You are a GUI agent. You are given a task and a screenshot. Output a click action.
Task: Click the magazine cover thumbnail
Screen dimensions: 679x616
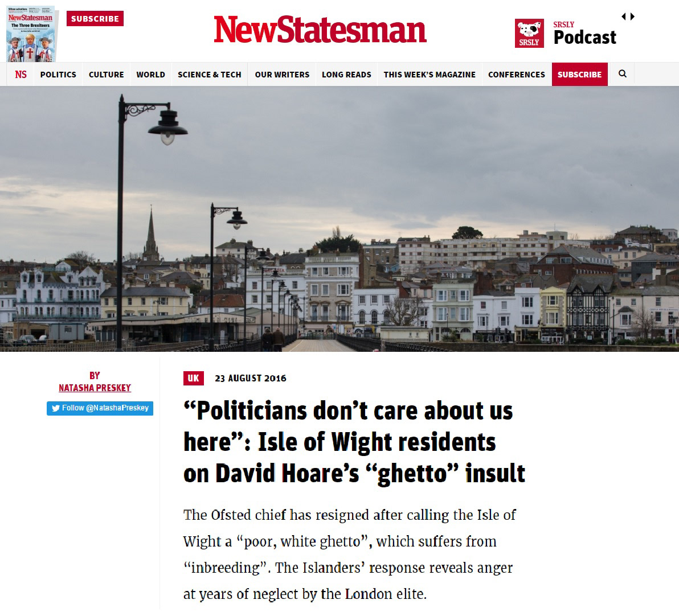[30, 34]
